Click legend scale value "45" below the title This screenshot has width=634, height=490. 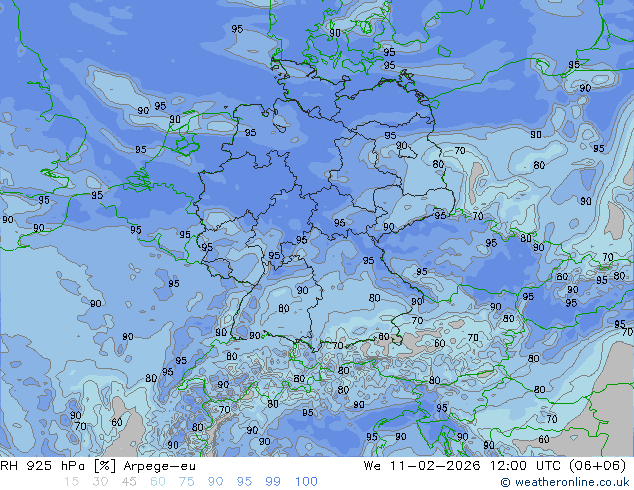click(129, 482)
